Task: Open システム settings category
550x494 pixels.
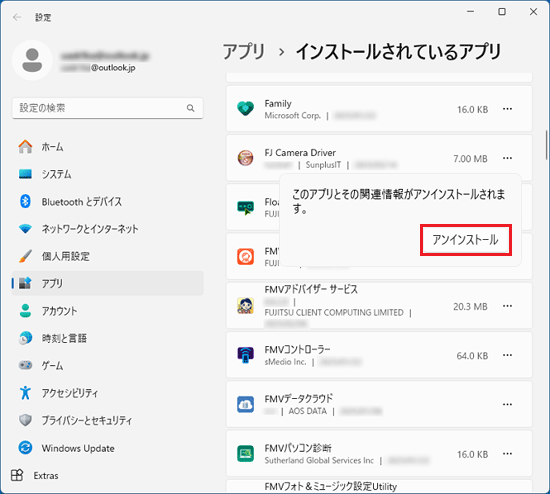Action: (x=107, y=174)
